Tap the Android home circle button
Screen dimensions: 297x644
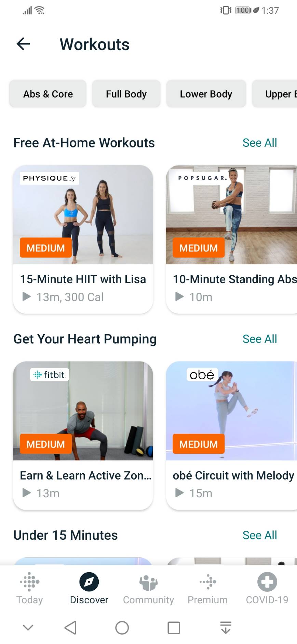[x=122, y=628]
